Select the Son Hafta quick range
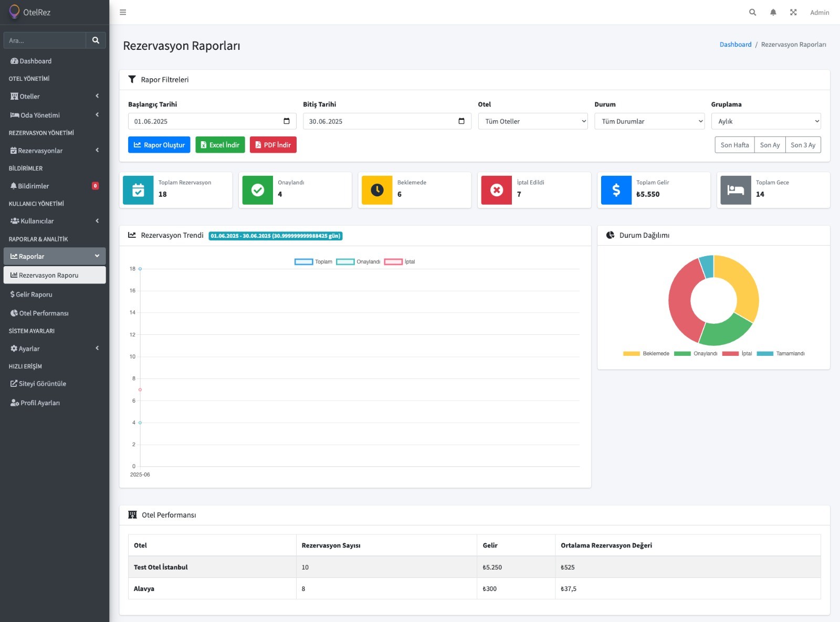840x622 pixels. pyautogui.click(x=734, y=145)
